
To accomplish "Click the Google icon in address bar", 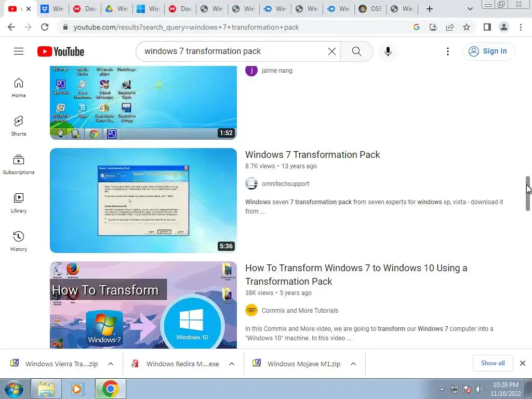I will tap(416, 27).
